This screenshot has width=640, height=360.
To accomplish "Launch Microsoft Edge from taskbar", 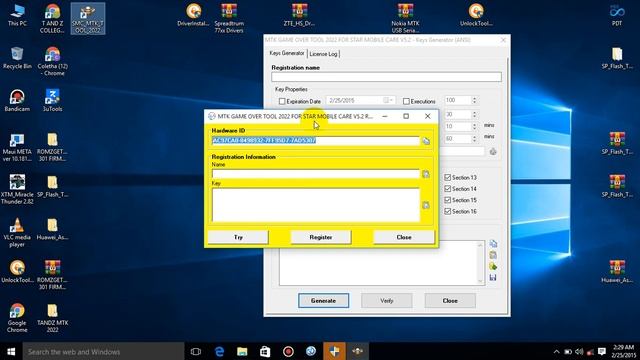I will (219, 351).
